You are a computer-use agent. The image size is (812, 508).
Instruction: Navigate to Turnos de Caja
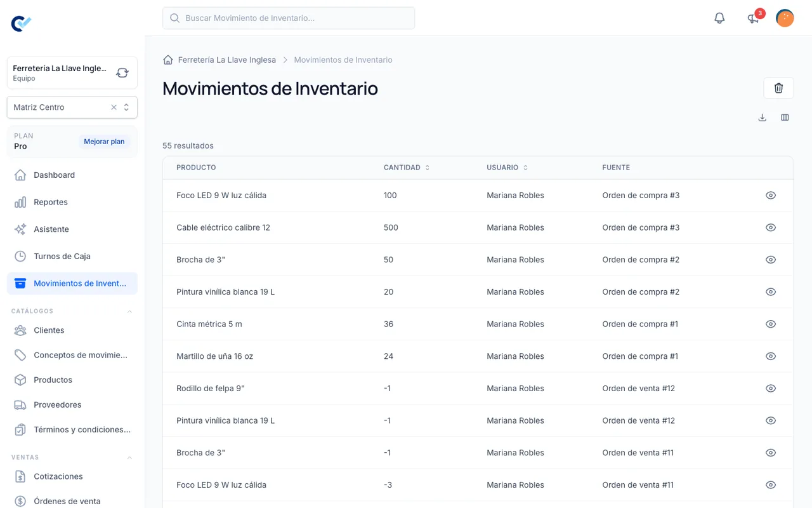(72, 257)
